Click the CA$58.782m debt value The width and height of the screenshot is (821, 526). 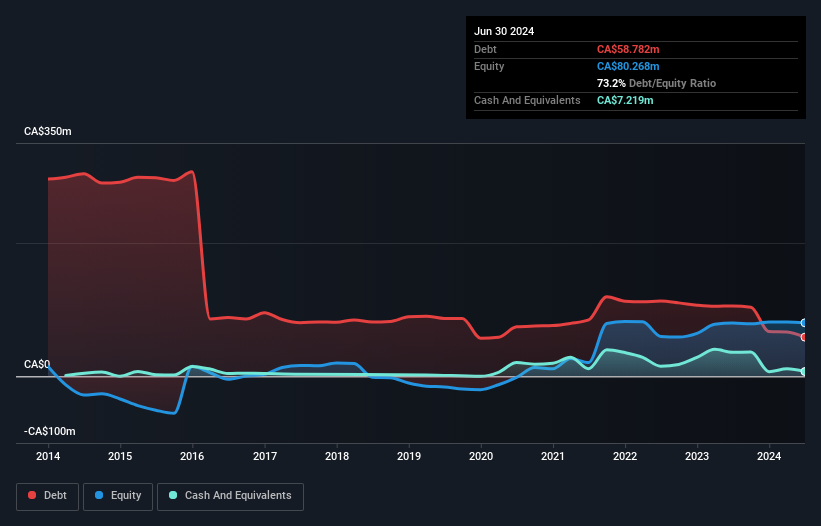pos(628,49)
